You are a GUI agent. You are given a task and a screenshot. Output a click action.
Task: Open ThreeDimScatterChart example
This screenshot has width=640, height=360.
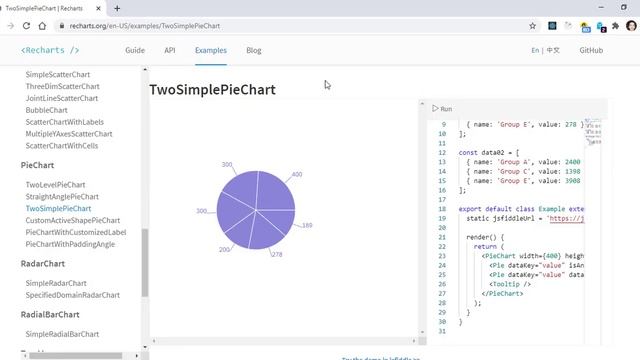[62, 86]
